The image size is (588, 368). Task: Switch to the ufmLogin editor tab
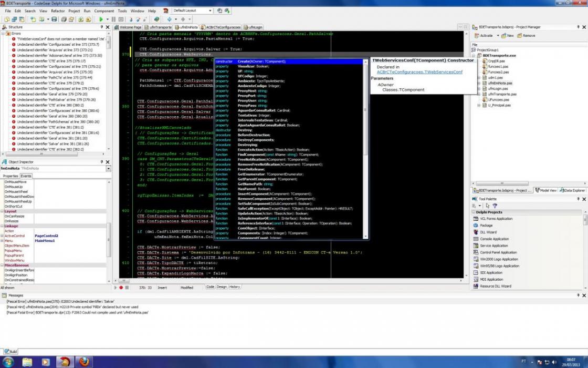[253, 27]
